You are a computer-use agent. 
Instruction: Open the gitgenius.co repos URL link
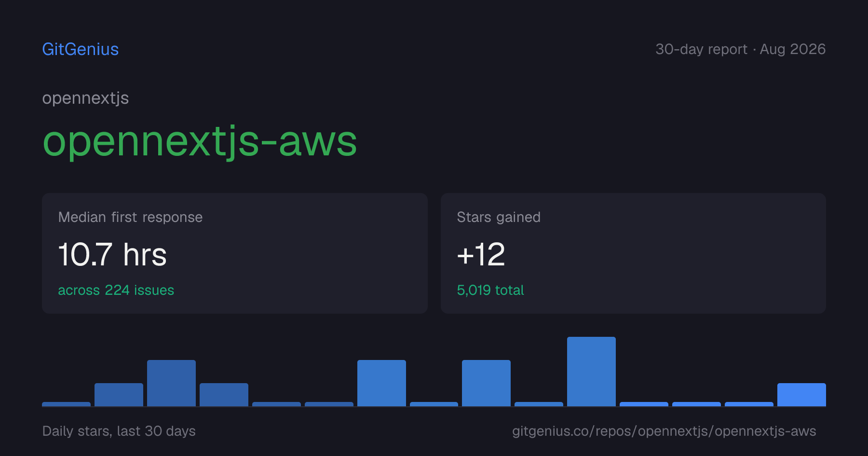pyautogui.click(x=664, y=431)
